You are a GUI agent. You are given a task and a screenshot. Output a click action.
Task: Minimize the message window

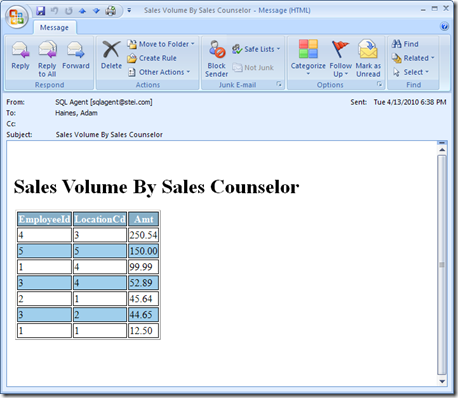[x=423, y=9]
